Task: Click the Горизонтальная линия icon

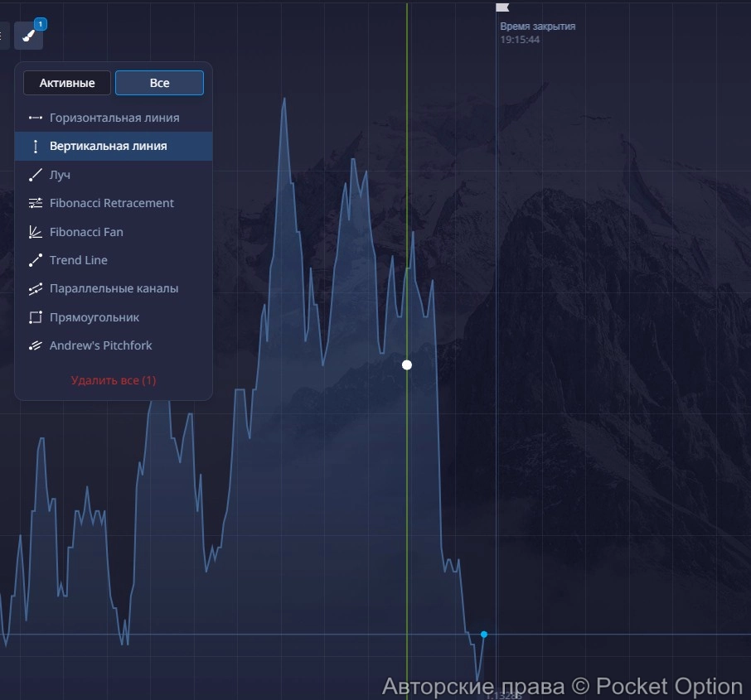Action: pyautogui.click(x=35, y=118)
